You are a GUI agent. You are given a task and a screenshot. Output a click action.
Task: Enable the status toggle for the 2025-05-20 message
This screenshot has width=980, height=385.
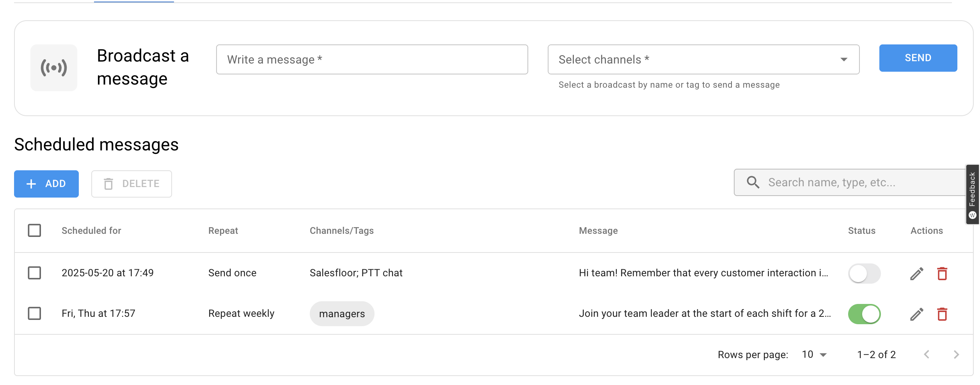pyautogui.click(x=865, y=273)
